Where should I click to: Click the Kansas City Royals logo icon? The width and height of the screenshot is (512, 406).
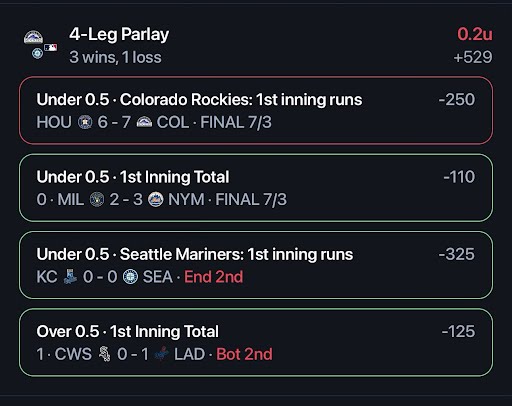(x=70, y=277)
